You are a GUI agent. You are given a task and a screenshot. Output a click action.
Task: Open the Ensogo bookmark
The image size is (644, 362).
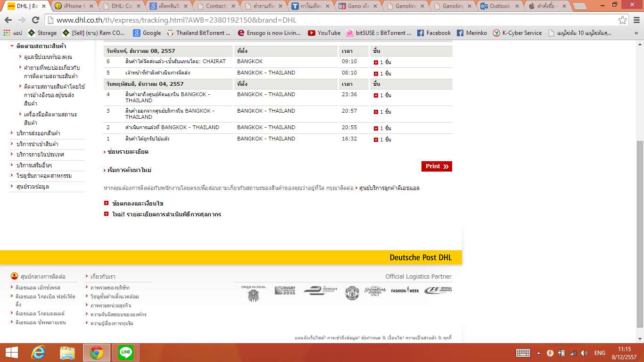[269, 33]
